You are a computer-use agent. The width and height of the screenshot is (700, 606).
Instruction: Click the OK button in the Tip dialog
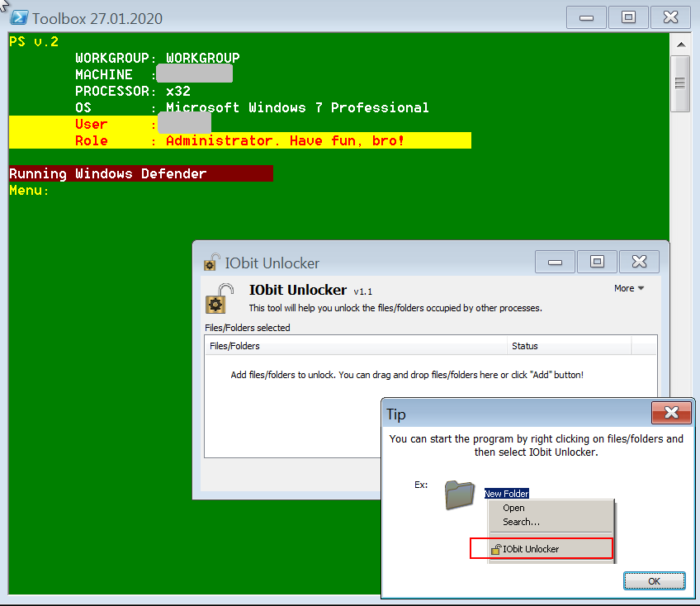[x=654, y=580]
